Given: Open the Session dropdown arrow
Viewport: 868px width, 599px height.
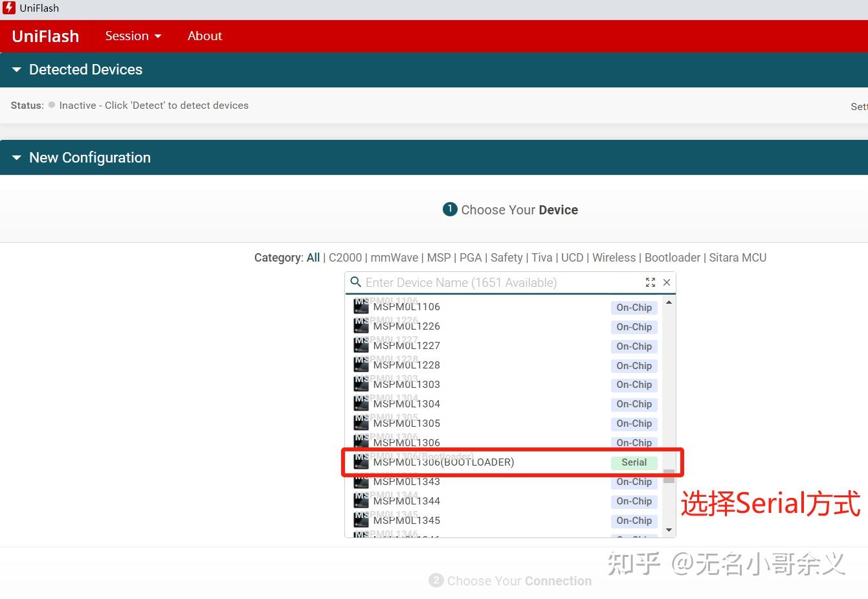Looking at the screenshot, I should pos(157,36).
